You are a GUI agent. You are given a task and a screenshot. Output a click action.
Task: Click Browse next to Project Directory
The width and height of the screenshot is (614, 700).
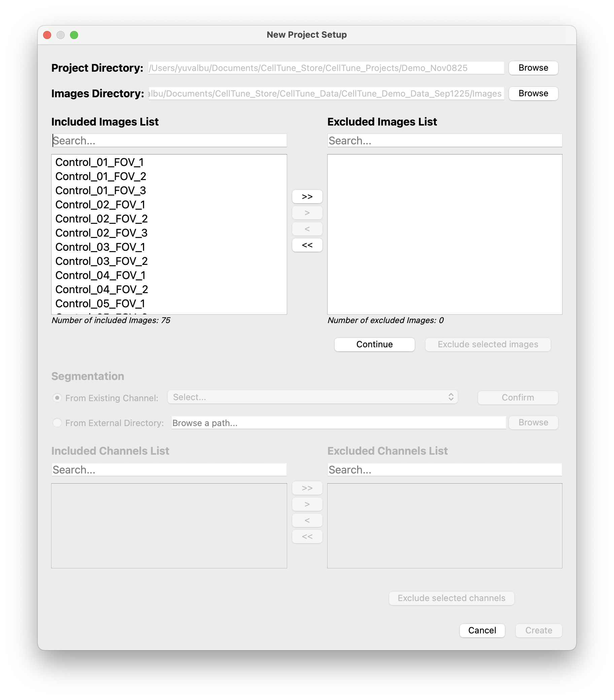point(533,68)
